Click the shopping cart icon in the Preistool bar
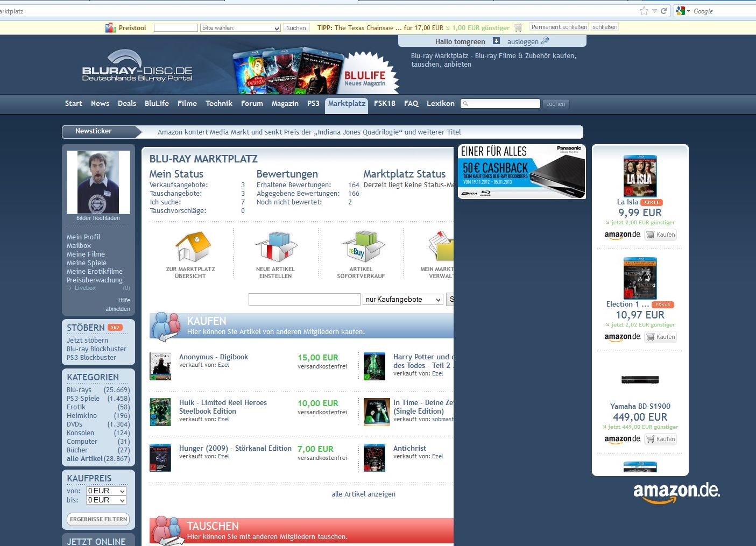The height and width of the screenshot is (546, 756). coord(518,27)
